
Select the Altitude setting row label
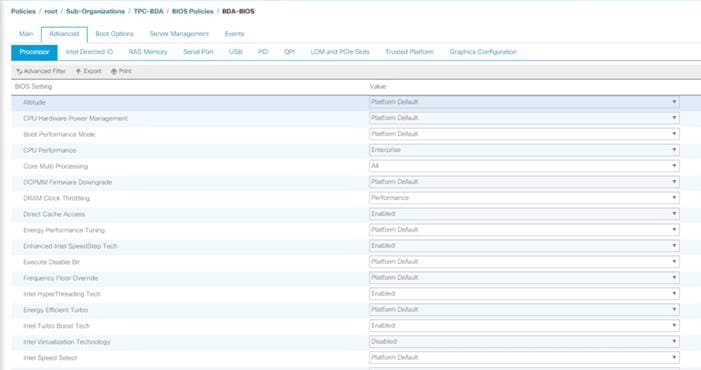[34, 102]
